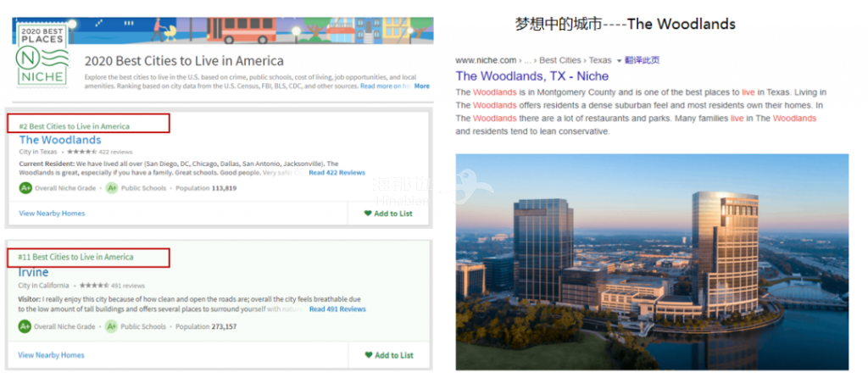Open The Woodlands city page
868x378 pixels.
point(59,140)
